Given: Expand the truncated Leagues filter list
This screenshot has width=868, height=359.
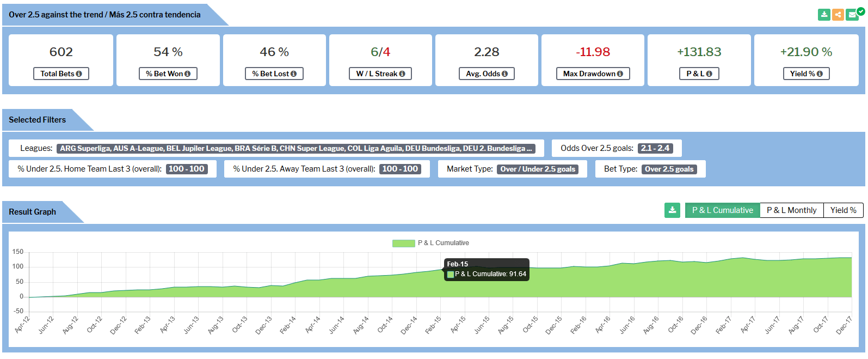Looking at the screenshot, I should click(x=529, y=148).
